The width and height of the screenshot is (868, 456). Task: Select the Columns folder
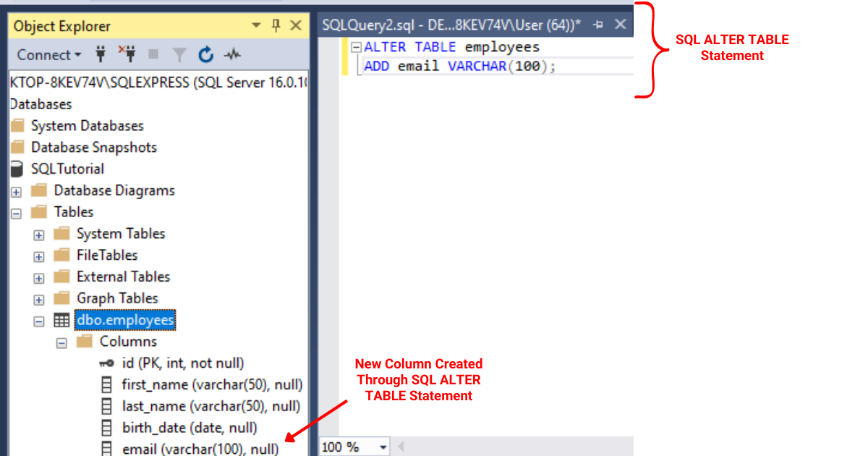pos(128,342)
